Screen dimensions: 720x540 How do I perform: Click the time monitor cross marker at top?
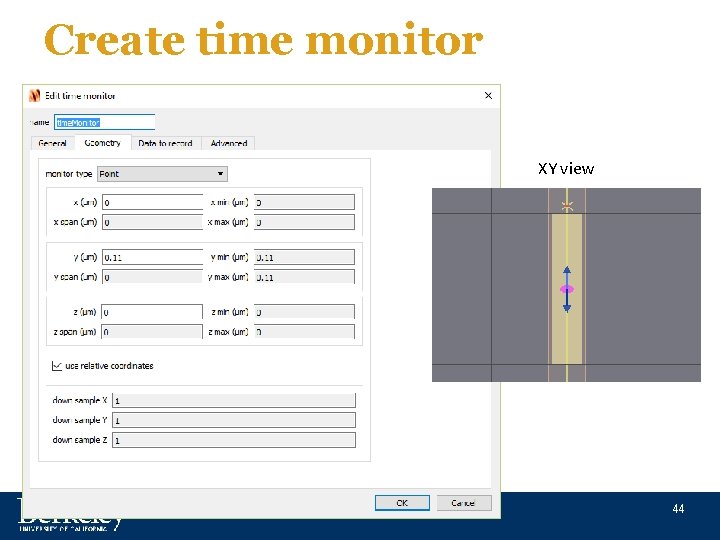click(x=568, y=206)
